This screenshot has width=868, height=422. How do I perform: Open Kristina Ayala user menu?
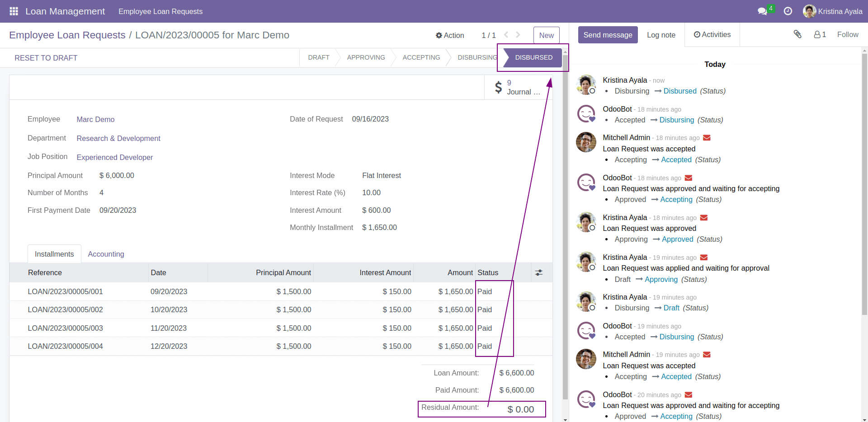coord(832,11)
